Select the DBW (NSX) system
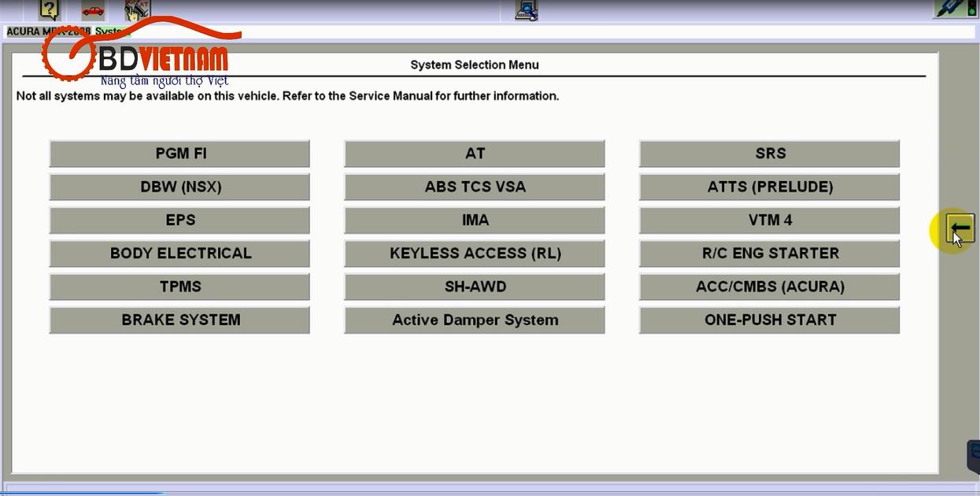The width and height of the screenshot is (980, 496). 179,187
